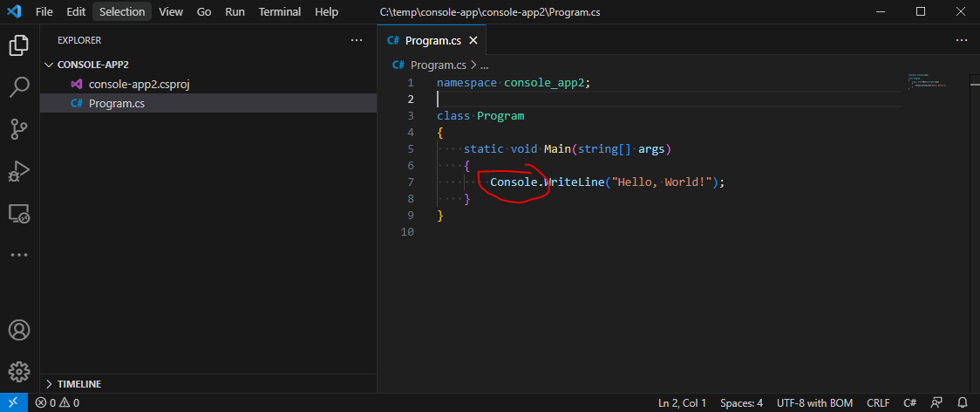Image resolution: width=980 pixels, height=412 pixels.
Task: Select language mode C# in status bar
Action: pyautogui.click(x=910, y=402)
